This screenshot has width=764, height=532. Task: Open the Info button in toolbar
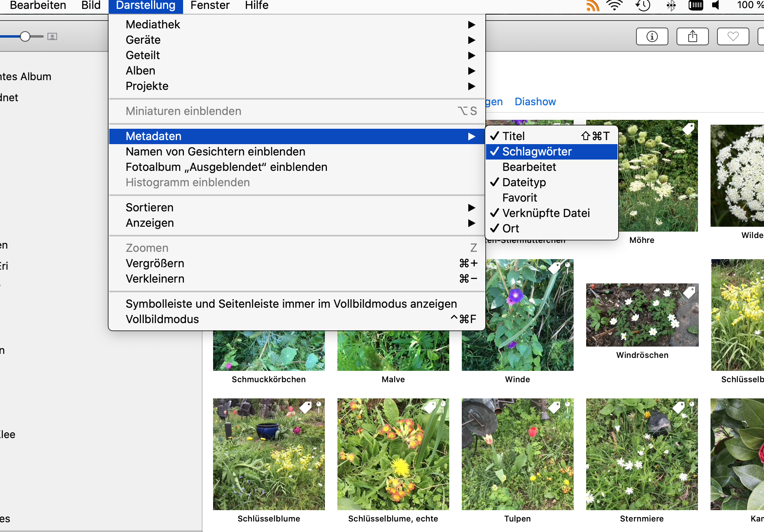coord(652,36)
